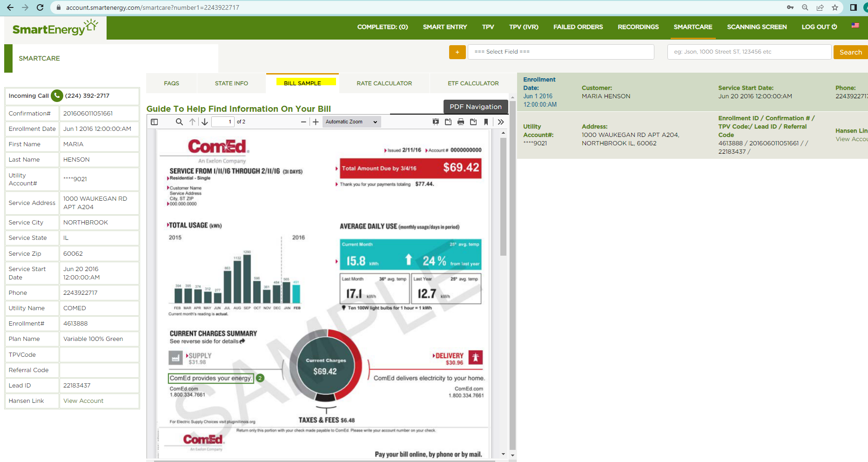Click the PDF bookmark current view icon
Screen dimensions: 868x462
(x=486, y=122)
